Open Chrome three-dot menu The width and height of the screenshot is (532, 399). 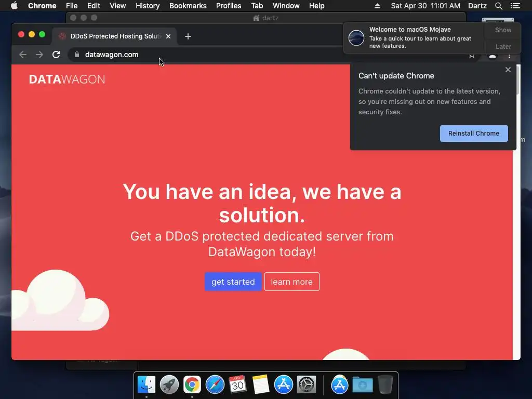pyautogui.click(x=509, y=56)
